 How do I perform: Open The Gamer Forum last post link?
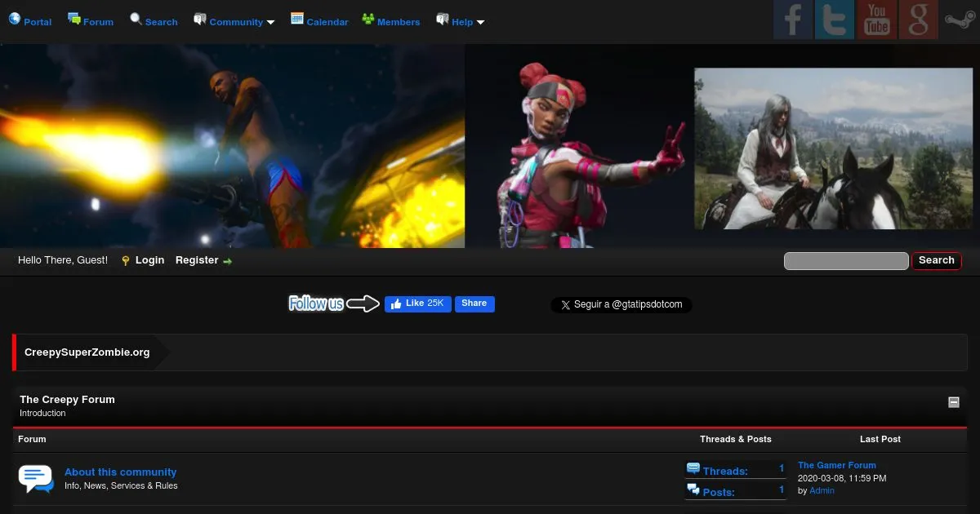pyautogui.click(x=836, y=465)
